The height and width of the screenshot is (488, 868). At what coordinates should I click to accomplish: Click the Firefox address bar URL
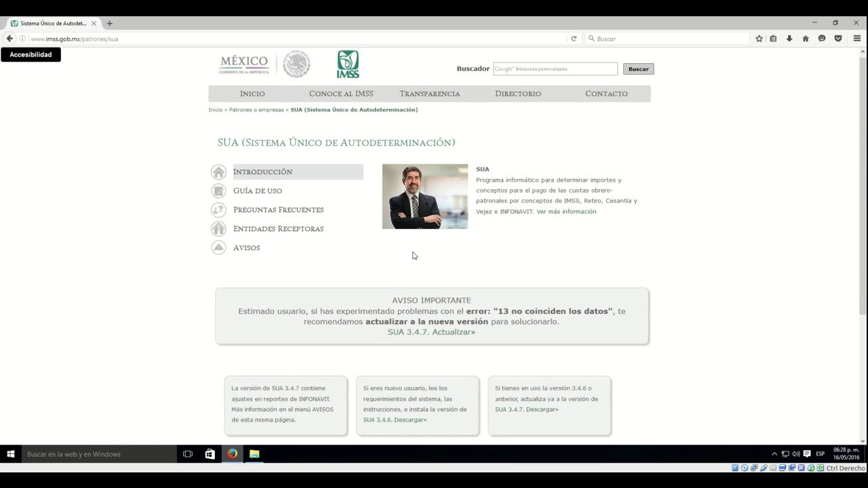coord(75,39)
